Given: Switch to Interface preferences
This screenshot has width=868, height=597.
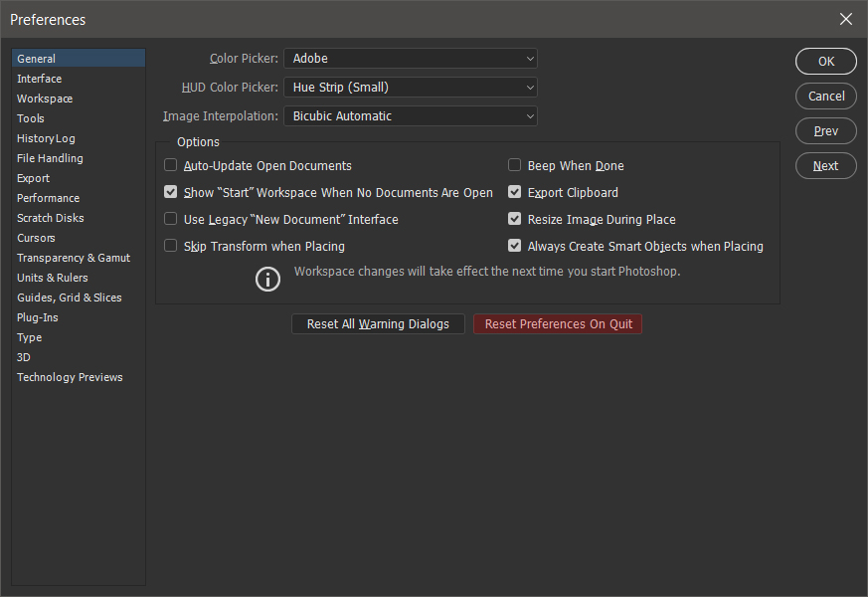Looking at the screenshot, I should (x=79, y=79).
